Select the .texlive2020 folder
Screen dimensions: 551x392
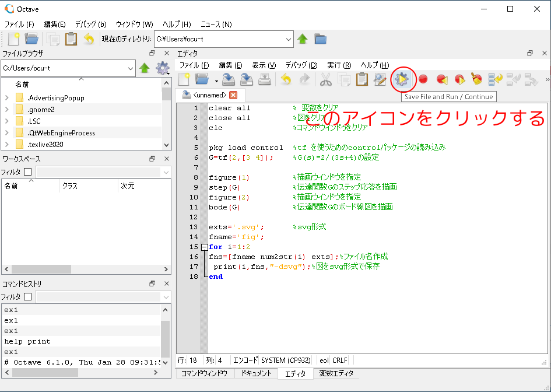pyautogui.click(x=45, y=145)
